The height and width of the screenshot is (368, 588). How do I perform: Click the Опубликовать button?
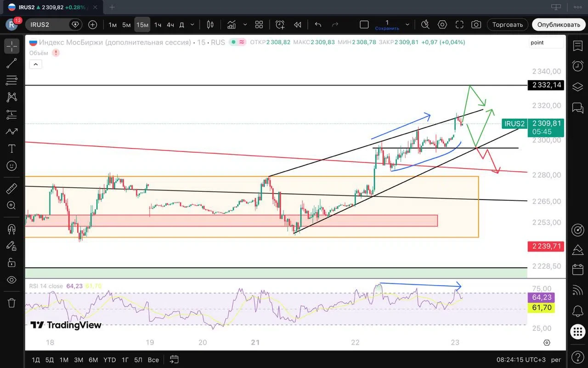[x=559, y=24]
